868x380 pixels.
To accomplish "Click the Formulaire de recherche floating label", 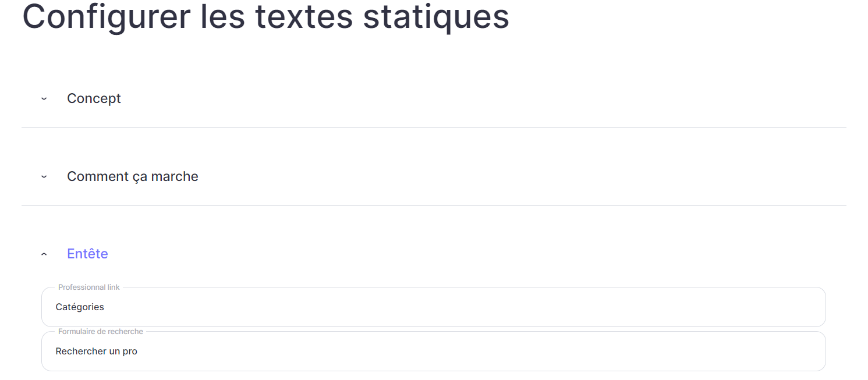I will [x=101, y=332].
